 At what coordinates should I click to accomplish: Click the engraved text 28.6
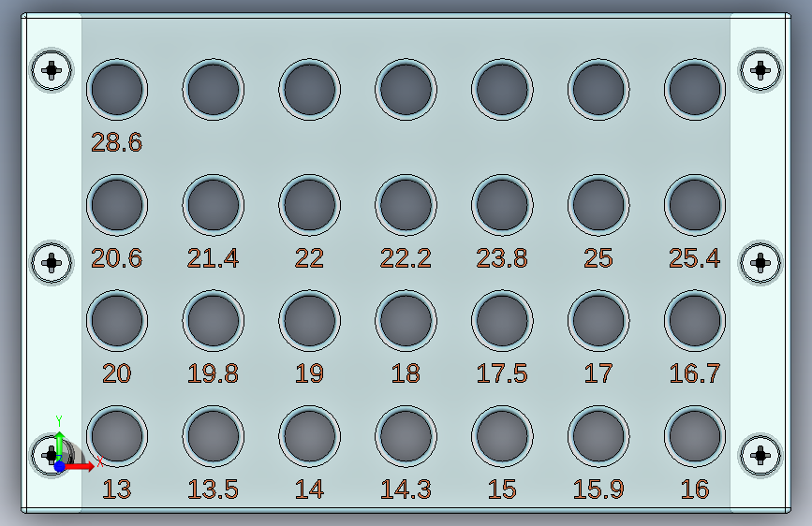point(116,142)
